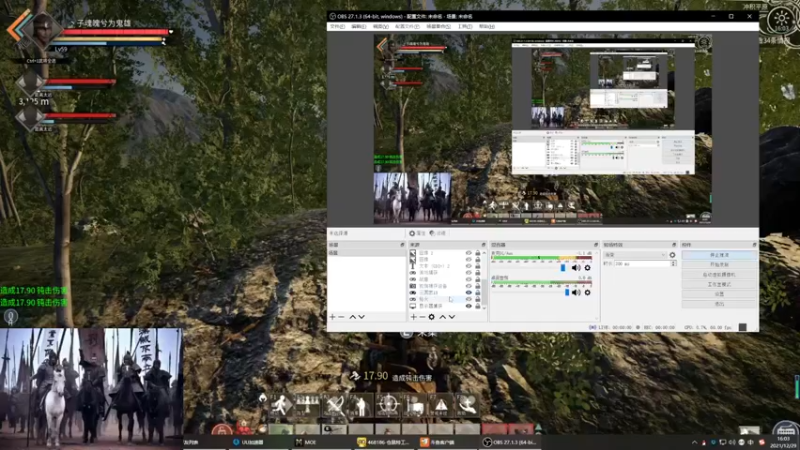Pop out the Scenes dock panel
Screen dimensions: 800x450
[402, 245]
